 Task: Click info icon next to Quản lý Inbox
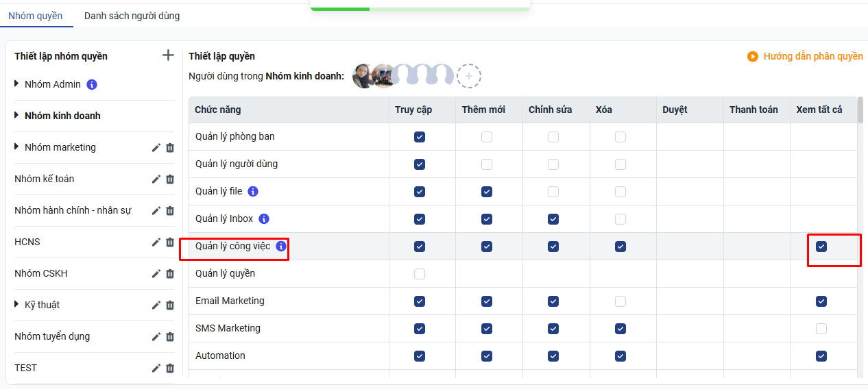[x=264, y=219]
